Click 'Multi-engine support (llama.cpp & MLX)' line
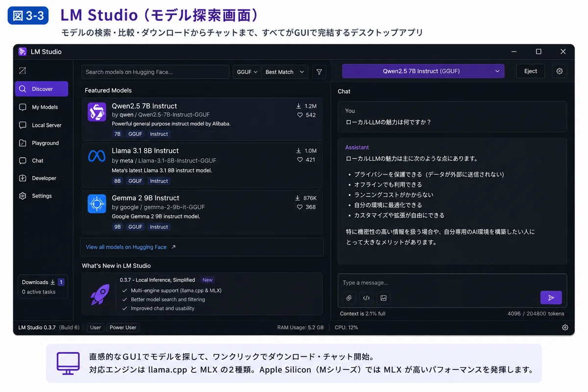588x392 pixels. (176, 291)
